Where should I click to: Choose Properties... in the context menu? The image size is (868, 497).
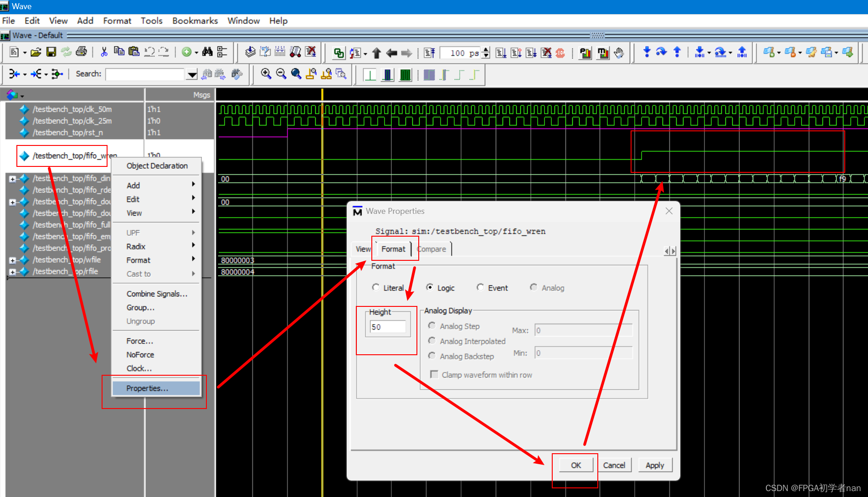click(156, 388)
